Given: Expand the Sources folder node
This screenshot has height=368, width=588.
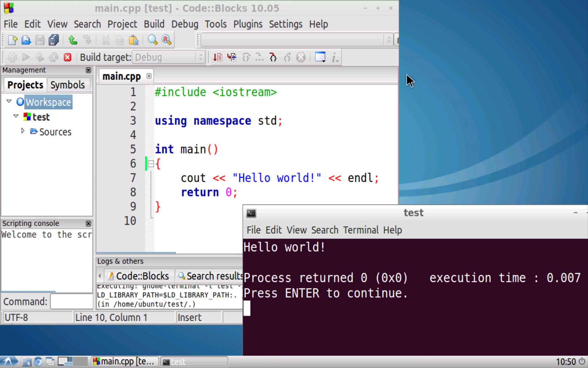Looking at the screenshot, I should pyautogui.click(x=23, y=131).
